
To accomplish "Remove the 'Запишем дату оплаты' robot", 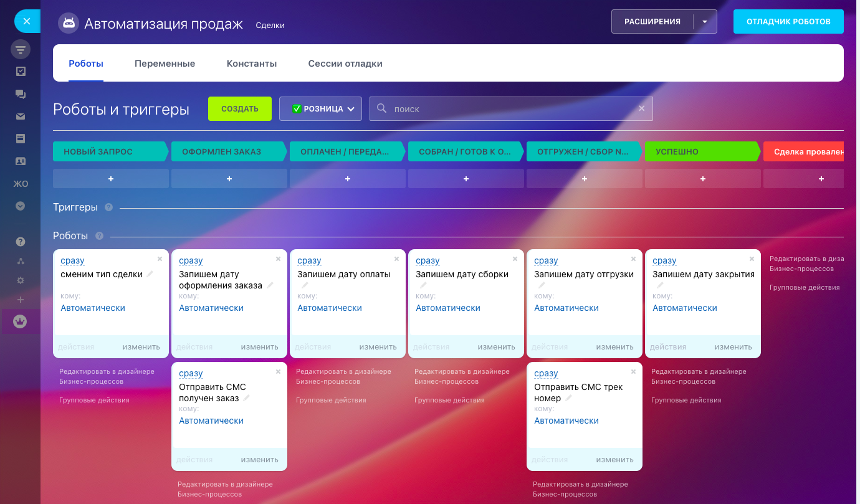I will tap(396, 259).
